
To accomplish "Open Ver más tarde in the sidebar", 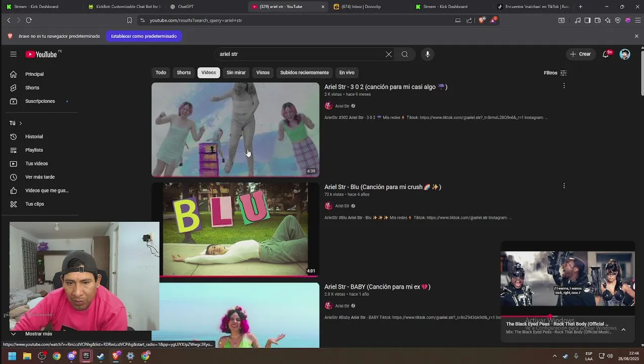I will 40,177.
